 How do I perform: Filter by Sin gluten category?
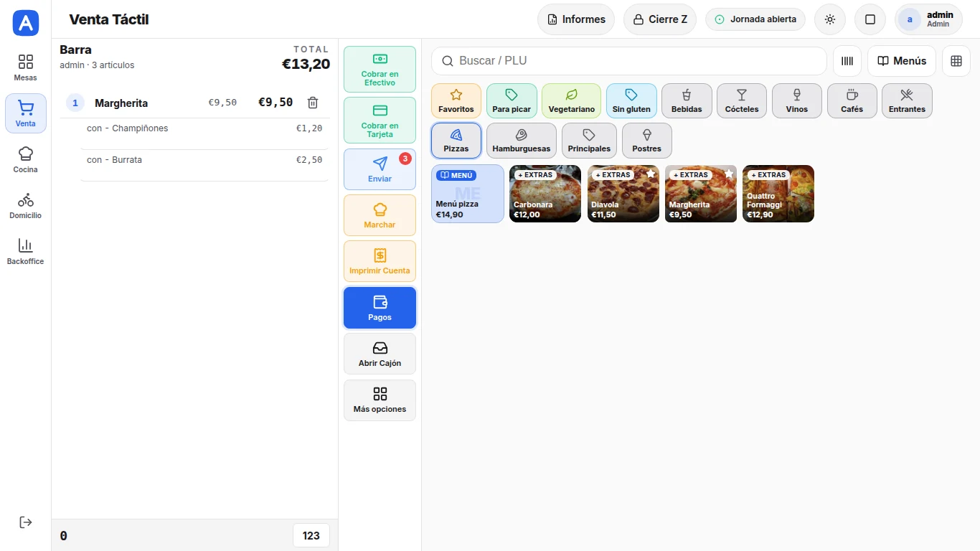(631, 101)
